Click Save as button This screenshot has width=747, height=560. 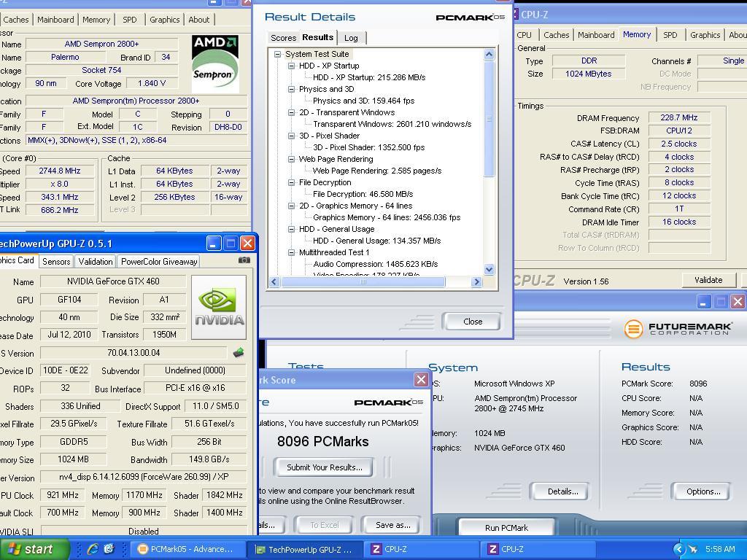point(393,525)
